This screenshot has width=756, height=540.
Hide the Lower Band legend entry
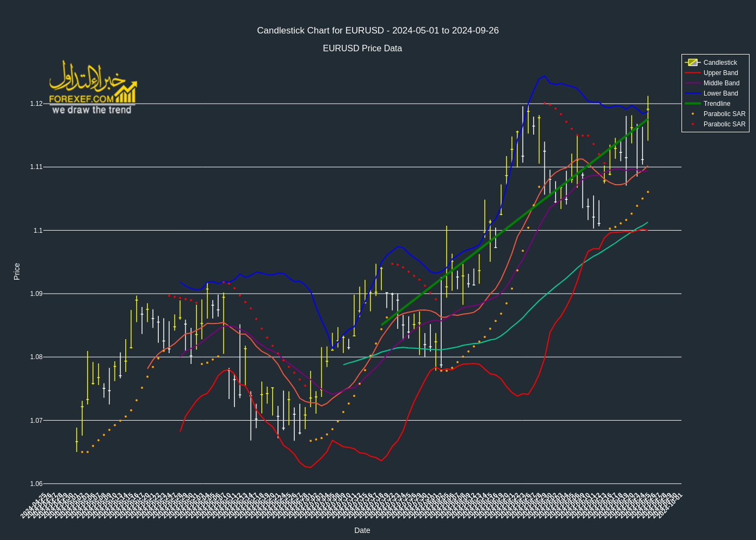[715, 93]
